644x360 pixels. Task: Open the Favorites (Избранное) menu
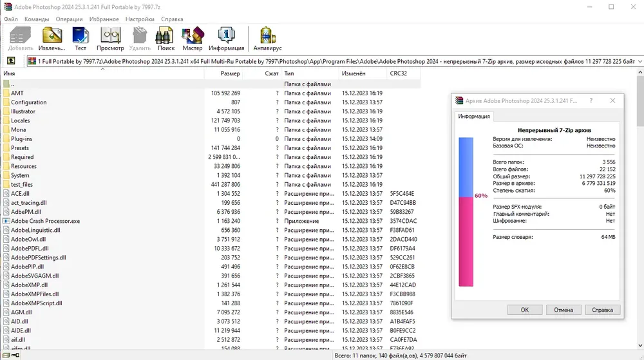[104, 19]
